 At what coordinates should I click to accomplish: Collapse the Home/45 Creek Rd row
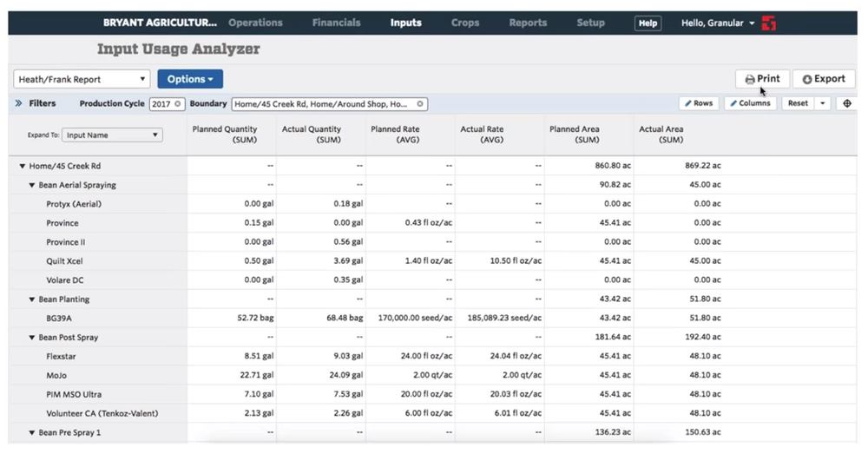(23, 166)
